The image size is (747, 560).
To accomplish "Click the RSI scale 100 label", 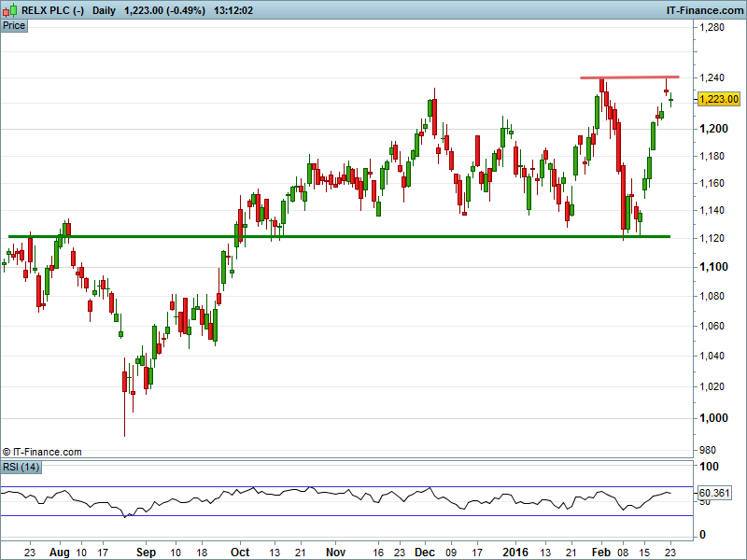I will coord(710,467).
